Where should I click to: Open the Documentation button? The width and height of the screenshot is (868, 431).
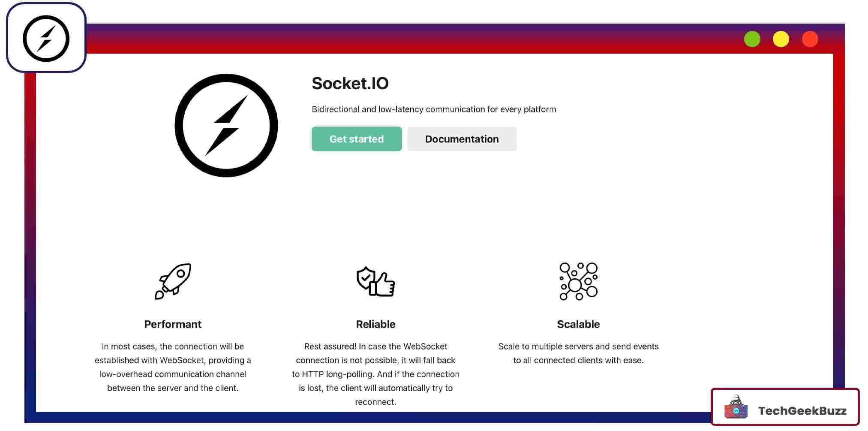462,139
